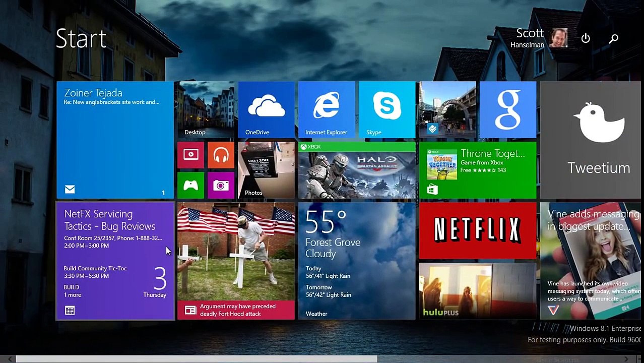The height and width of the screenshot is (363, 644).
Task: Click the calendar grid icon on Calendar tile
Action: [x=70, y=311]
